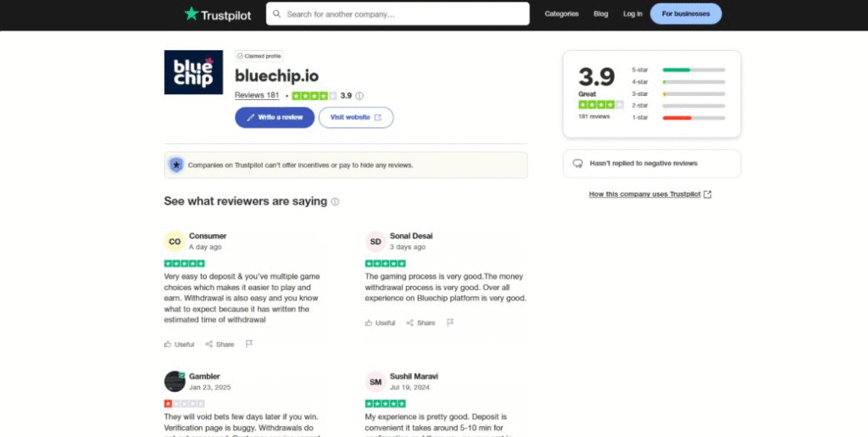Click the search magnifier icon

tap(277, 14)
